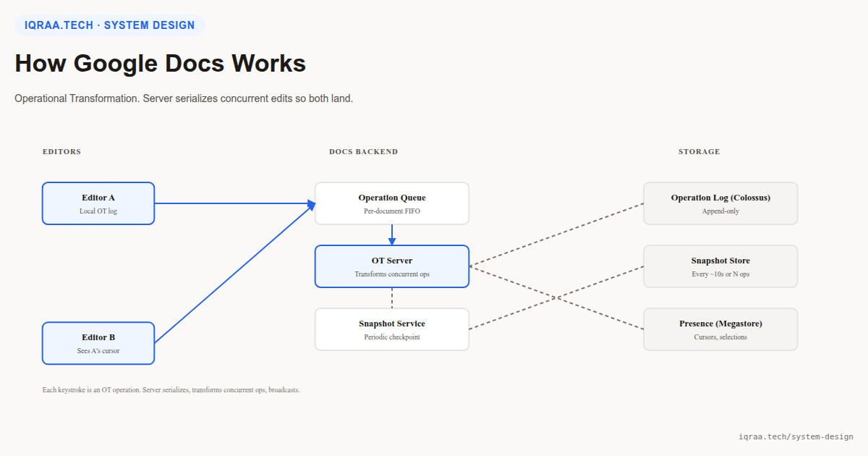
Task: Click the Snapshot Store node
Action: [720, 266]
